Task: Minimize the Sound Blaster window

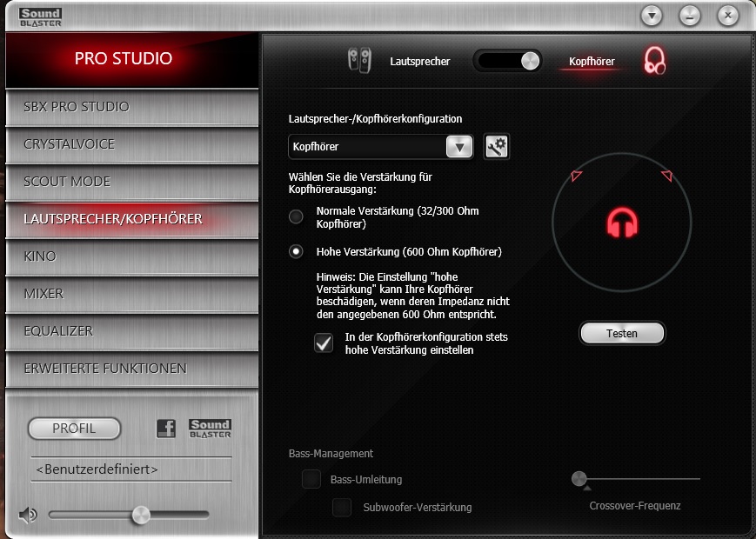Action: click(x=690, y=16)
